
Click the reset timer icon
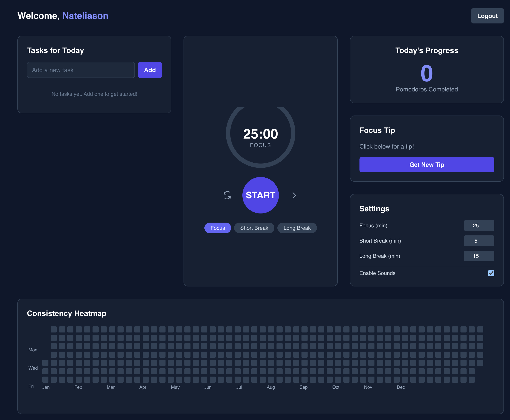click(x=227, y=195)
